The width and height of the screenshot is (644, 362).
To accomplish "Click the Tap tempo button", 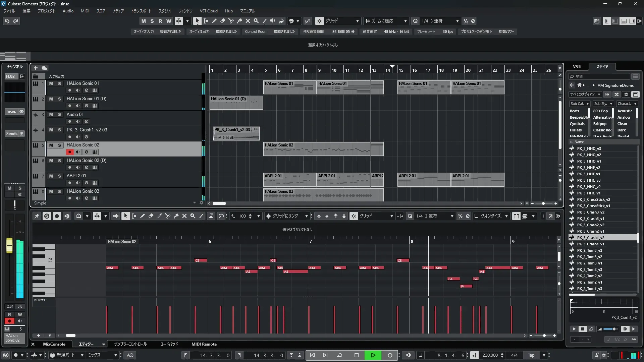I will tap(531, 355).
